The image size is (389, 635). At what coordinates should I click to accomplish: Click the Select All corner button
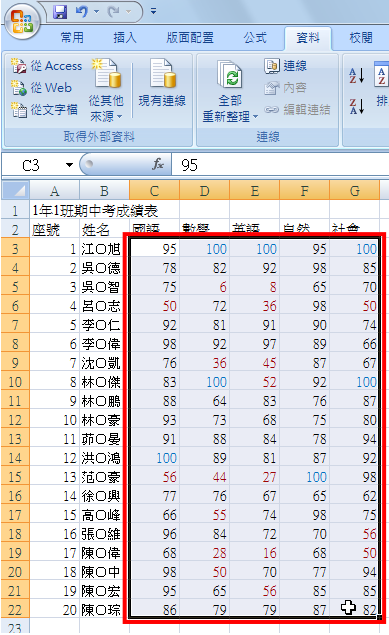tap(15, 190)
